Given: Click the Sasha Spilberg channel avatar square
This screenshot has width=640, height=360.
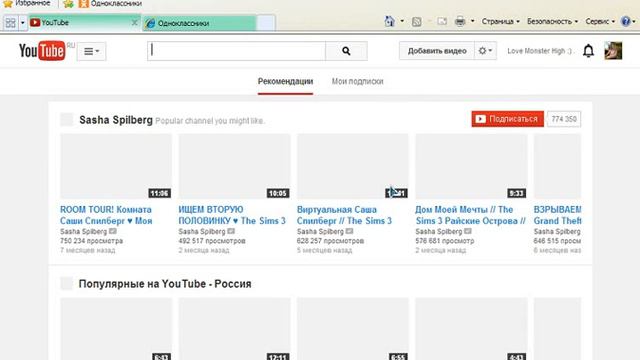Looking at the screenshot, I should tap(67, 120).
